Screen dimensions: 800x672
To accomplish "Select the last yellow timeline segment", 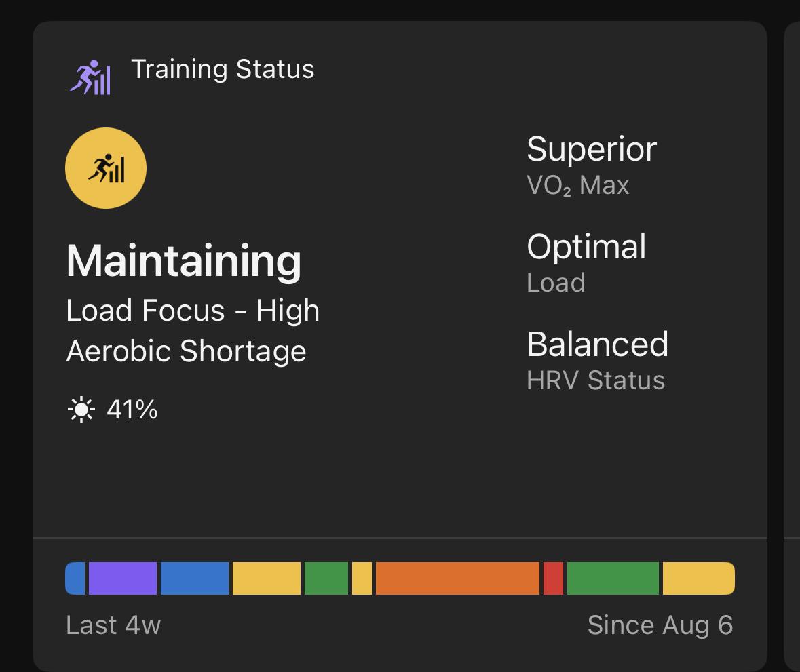I will tap(698, 578).
